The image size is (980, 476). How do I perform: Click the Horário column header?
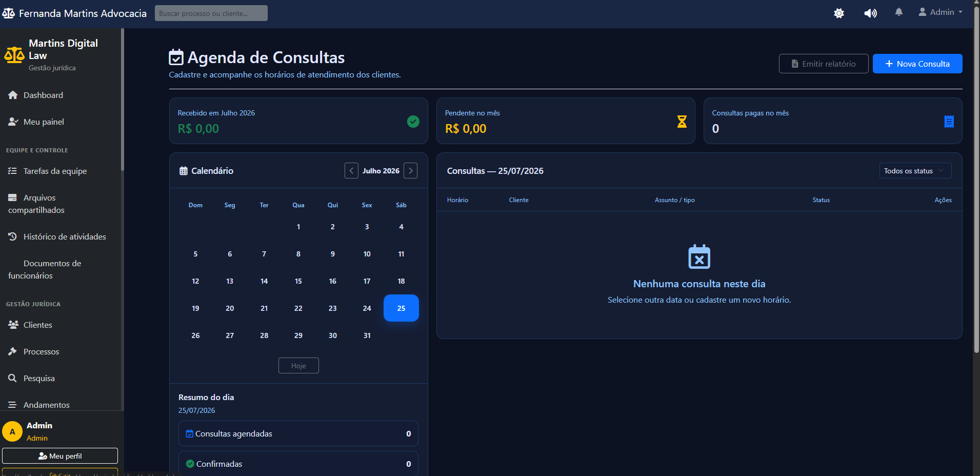point(457,200)
